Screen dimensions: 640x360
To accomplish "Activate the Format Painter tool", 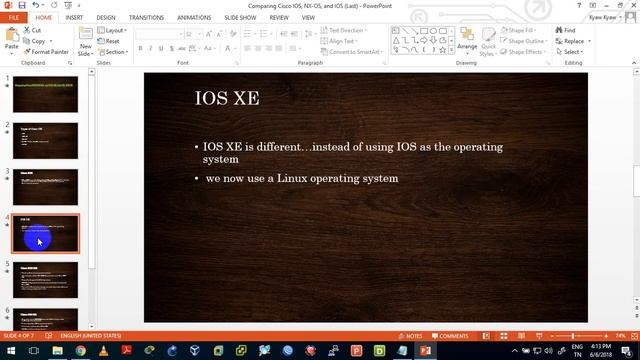I will 46,52.
